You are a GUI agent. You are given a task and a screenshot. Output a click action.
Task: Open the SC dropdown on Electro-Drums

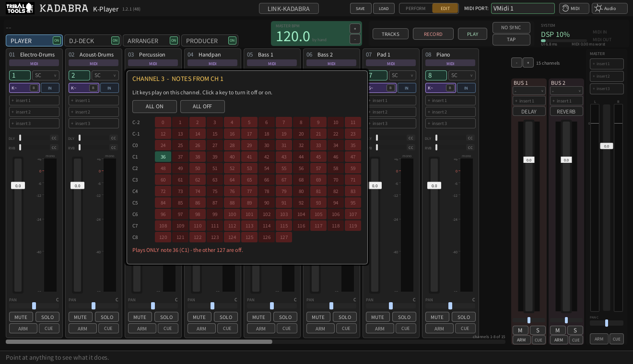[46, 76]
